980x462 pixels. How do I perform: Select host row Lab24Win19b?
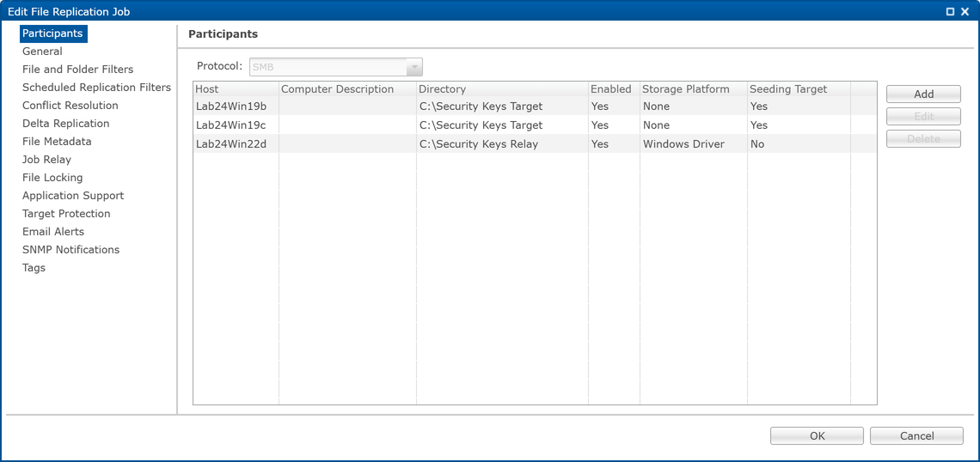tap(535, 106)
